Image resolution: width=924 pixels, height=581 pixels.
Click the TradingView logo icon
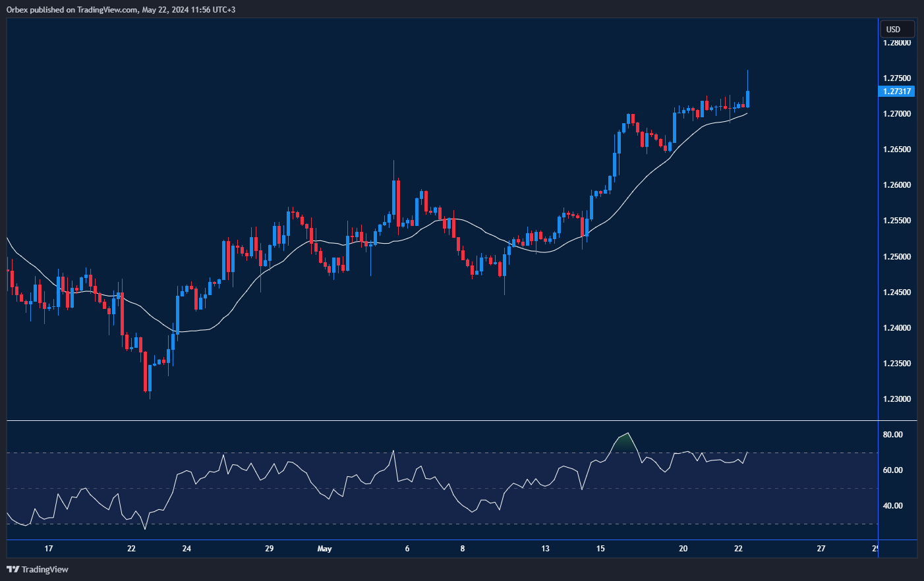(12, 569)
